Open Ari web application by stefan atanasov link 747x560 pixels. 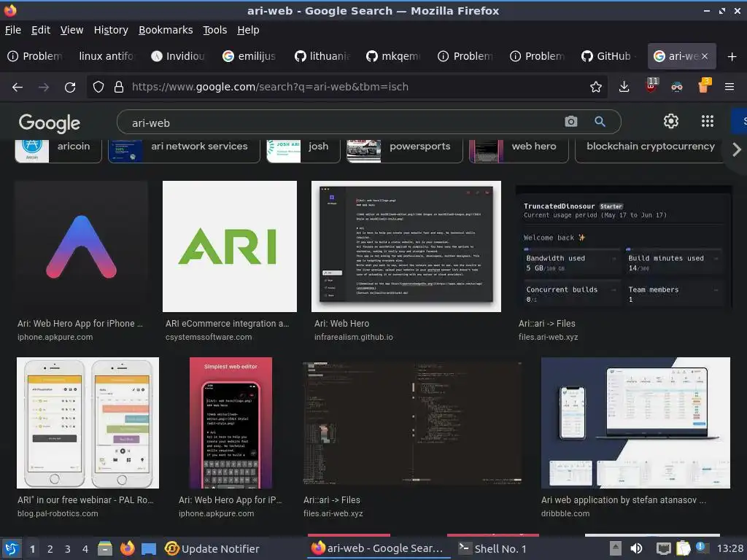point(624,506)
